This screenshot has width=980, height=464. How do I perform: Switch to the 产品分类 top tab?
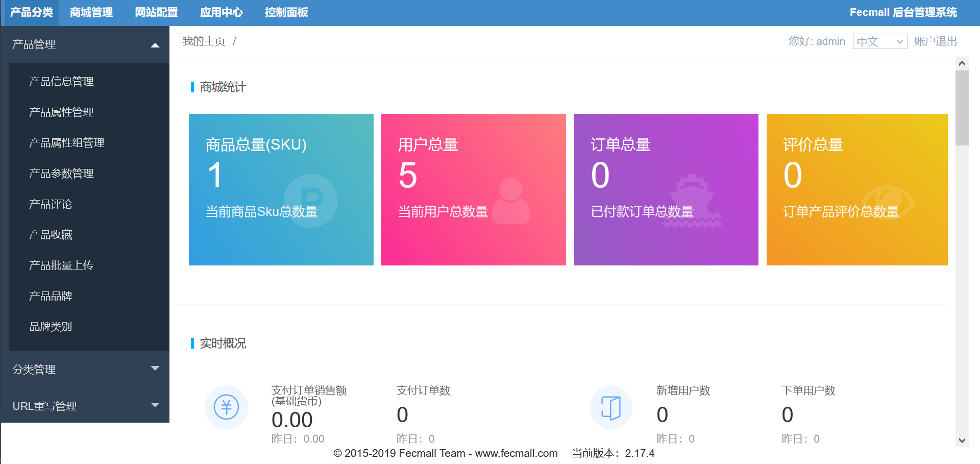pos(31,12)
